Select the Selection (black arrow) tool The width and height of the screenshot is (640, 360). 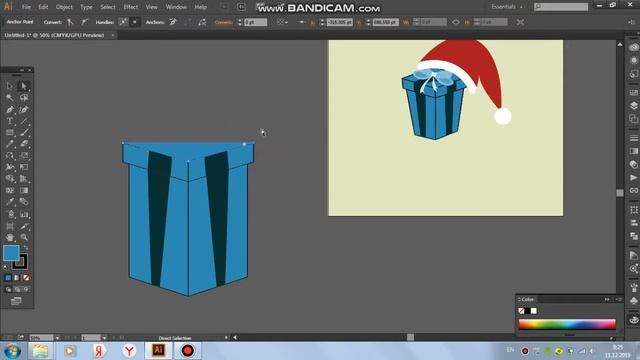point(10,86)
